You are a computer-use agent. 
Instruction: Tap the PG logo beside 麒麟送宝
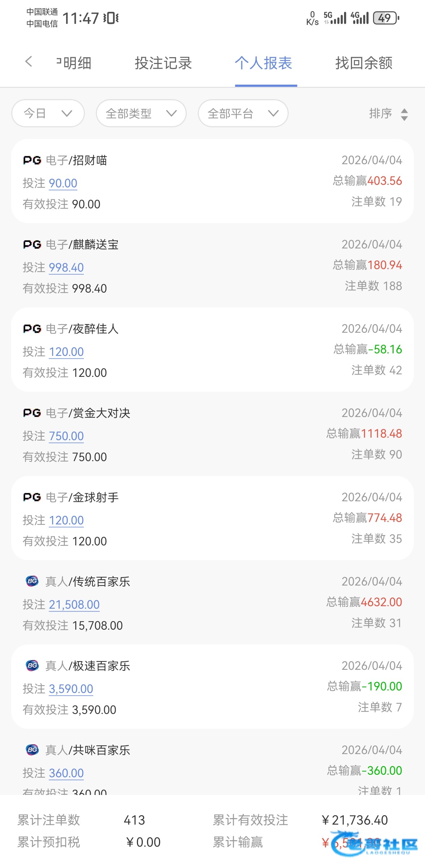[x=32, y=245]
